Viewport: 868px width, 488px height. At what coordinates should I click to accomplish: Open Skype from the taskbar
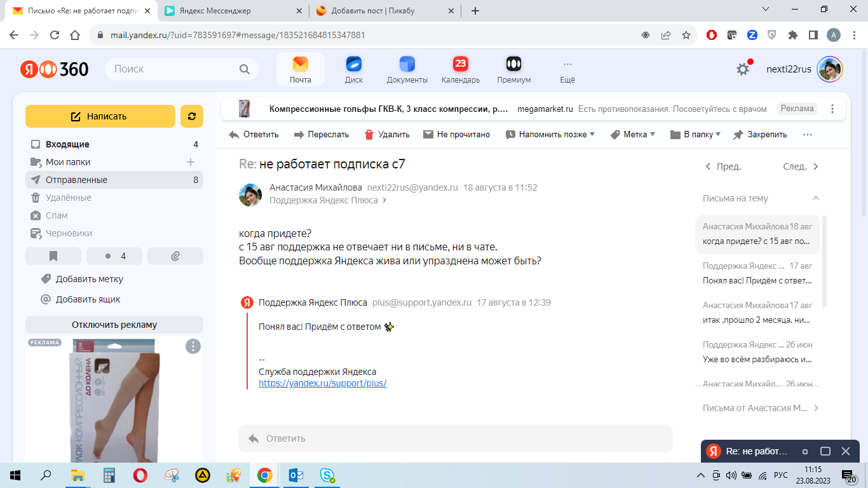[x=327, y=475]
